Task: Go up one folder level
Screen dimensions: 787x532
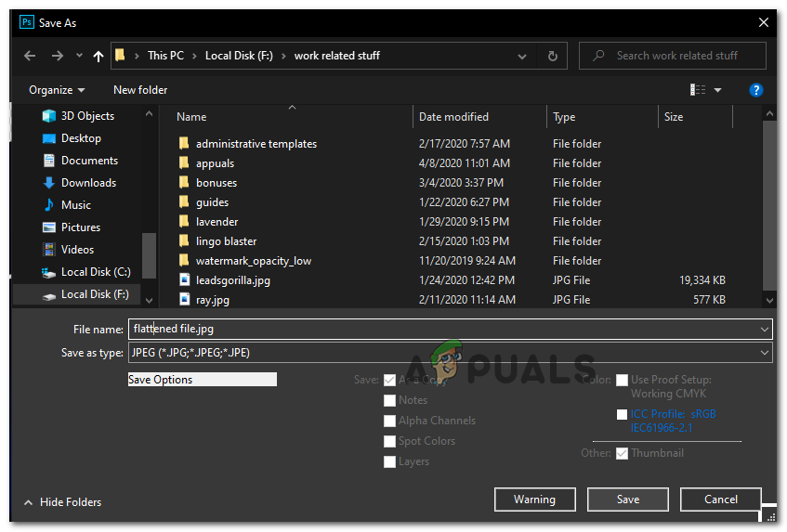Action: [x=98, y=56]
